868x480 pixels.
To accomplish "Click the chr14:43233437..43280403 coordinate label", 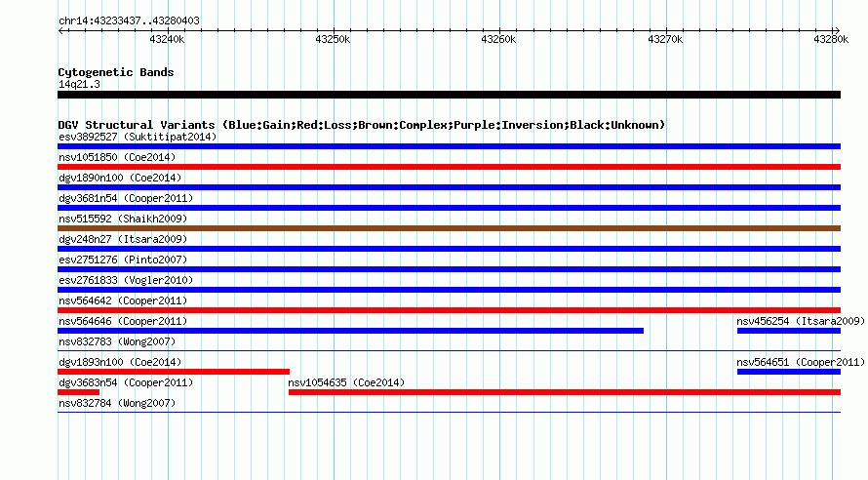I will [x=129, y=20].
